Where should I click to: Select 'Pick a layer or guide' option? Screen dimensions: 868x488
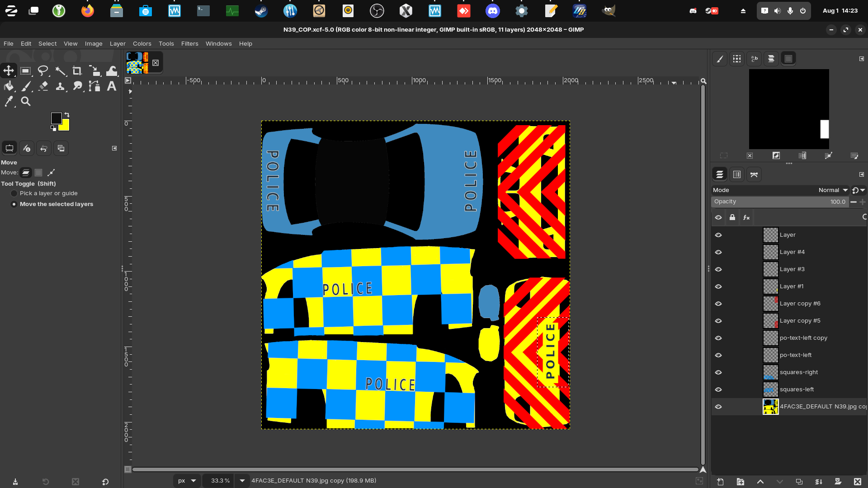coord(14,193)
